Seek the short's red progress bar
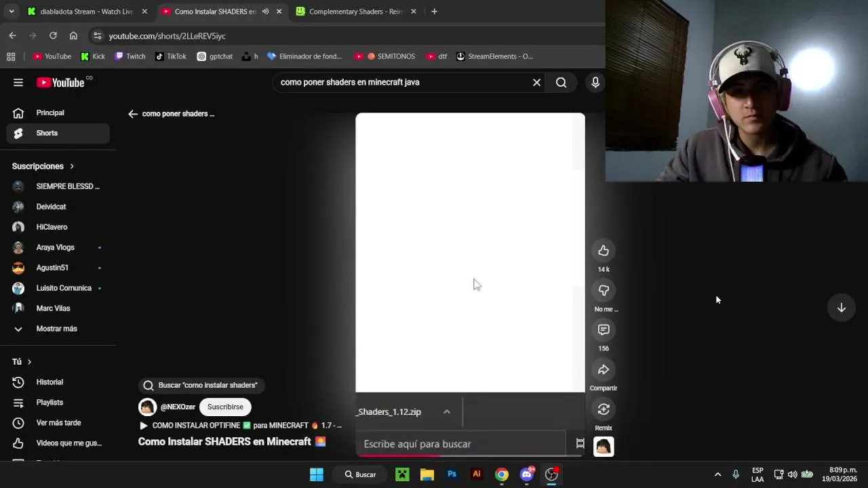The width and height of the screenshot is (868, 488). pos(470,455)
